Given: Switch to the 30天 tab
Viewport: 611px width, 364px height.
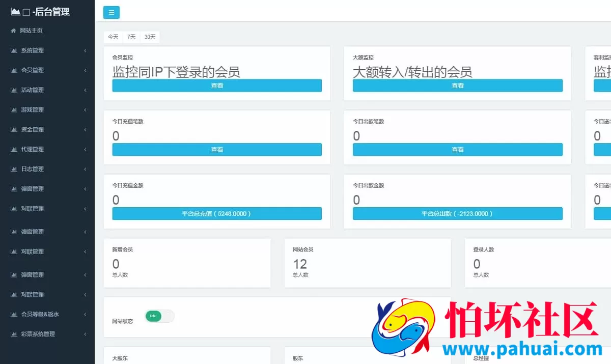Looking at the screenshot, I should [x=149, y=37].
